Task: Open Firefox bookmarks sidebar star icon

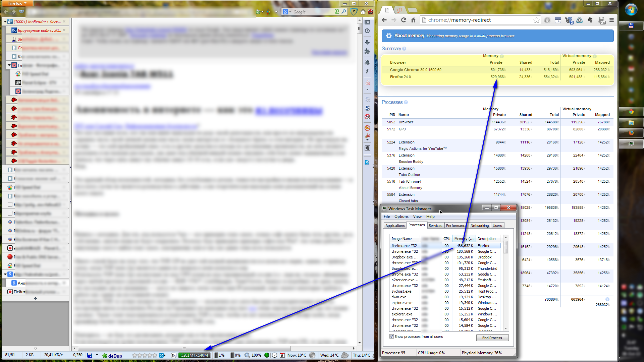Action: click(367, 22)
